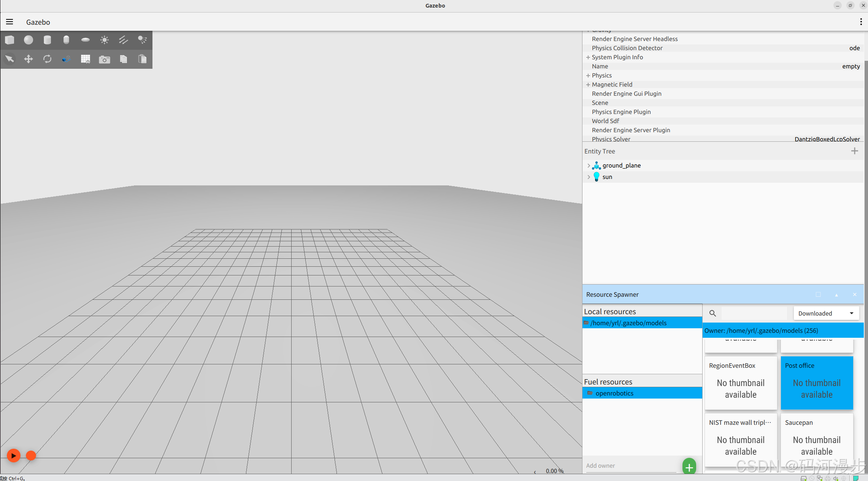Insert a box shape
Screen dimensions: 868x481
10,40
